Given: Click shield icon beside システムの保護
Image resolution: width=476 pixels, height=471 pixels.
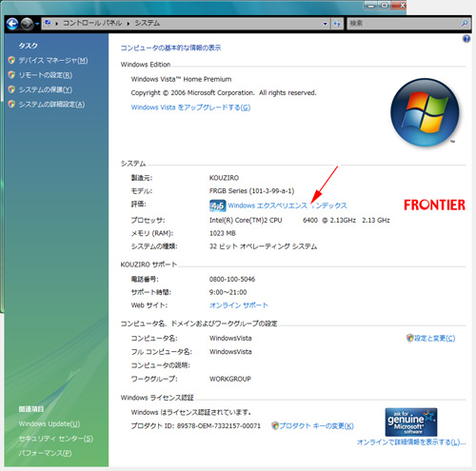Looking at the screenshot, I should 11,89.
